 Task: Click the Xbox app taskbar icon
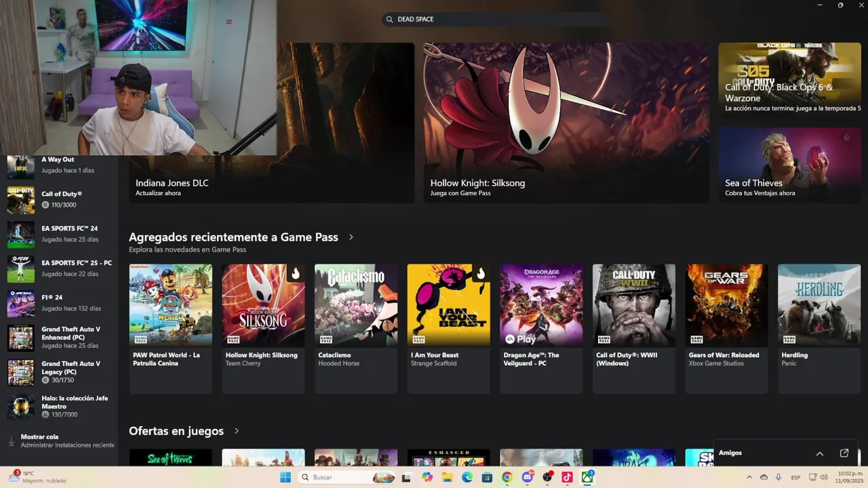click(587, 477)
